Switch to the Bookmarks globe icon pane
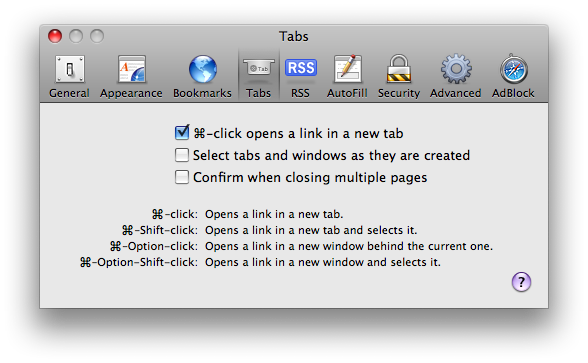Image resolution: width=588 pixels, height=363 pixels. point(202,76)
